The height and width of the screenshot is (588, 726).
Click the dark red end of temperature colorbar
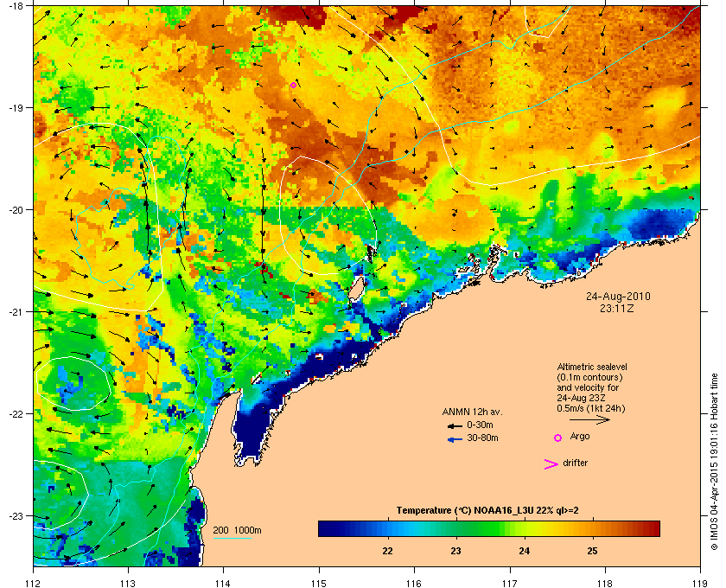point(653,528)
